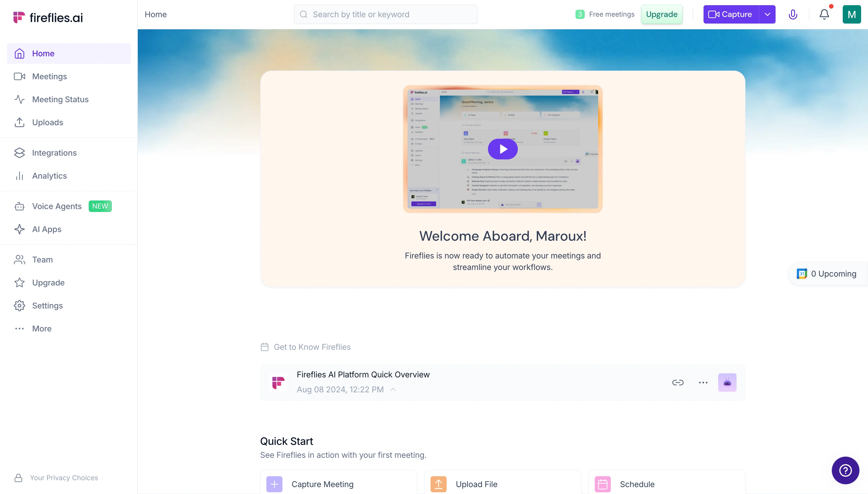Switch to Home in the sidebar
Image resolution: width=868 pixels, height=494 pixels.
click(x=43, y=53)
